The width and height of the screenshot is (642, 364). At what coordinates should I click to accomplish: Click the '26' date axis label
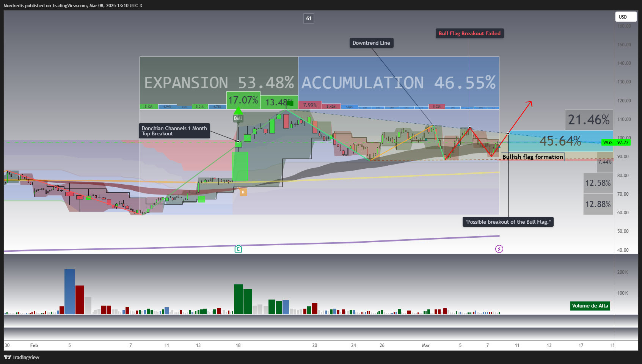point(382,345)
